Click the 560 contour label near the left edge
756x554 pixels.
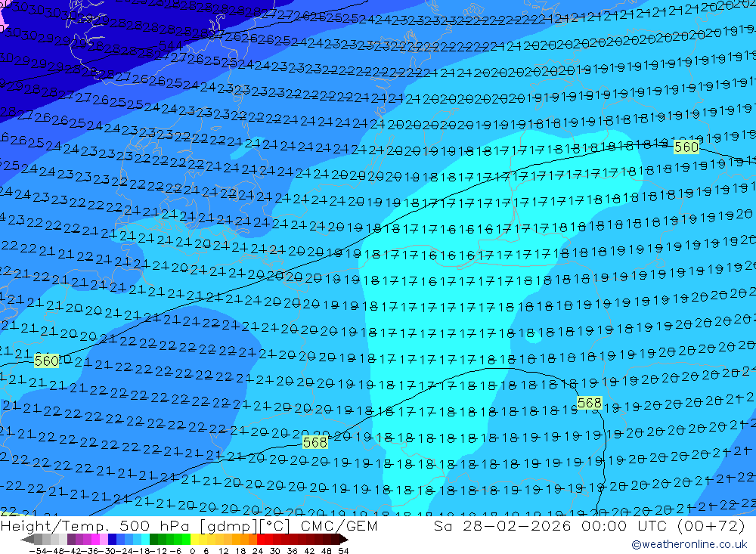(47, 361)
